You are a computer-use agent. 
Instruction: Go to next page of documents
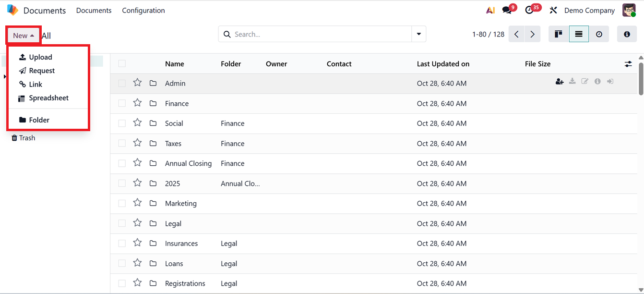[x=532, y=34]
